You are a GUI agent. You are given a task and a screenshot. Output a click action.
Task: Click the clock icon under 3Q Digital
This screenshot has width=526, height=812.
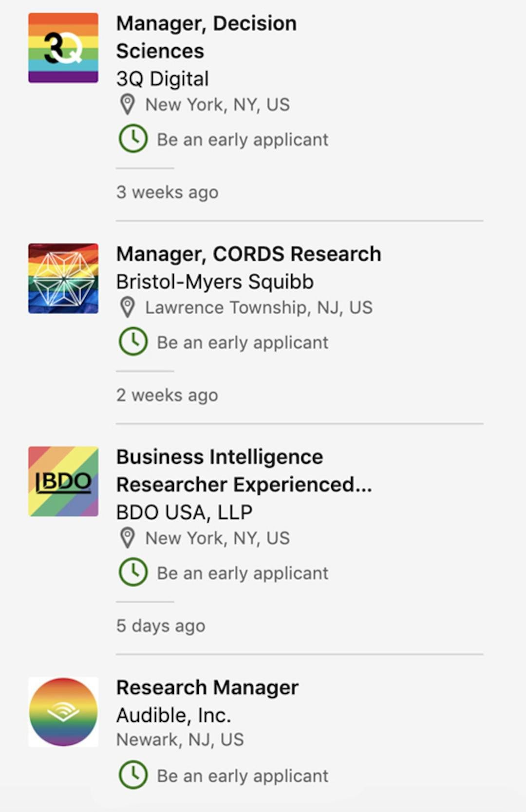[x=133, y=139]
